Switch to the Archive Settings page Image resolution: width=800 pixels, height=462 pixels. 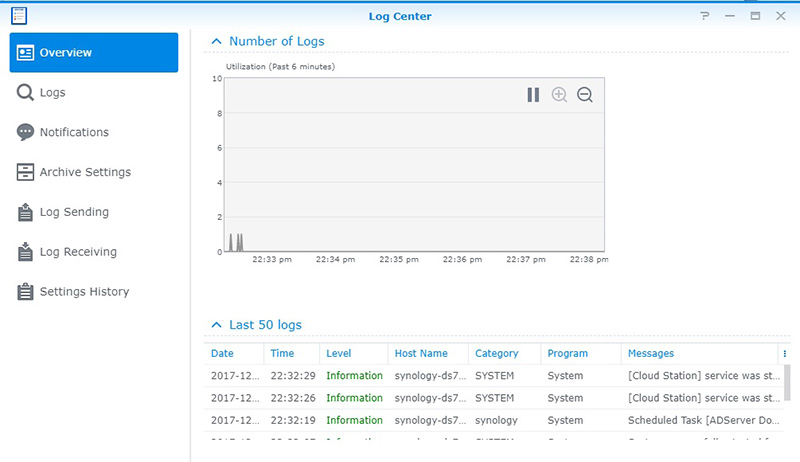[x=85, y=172]
